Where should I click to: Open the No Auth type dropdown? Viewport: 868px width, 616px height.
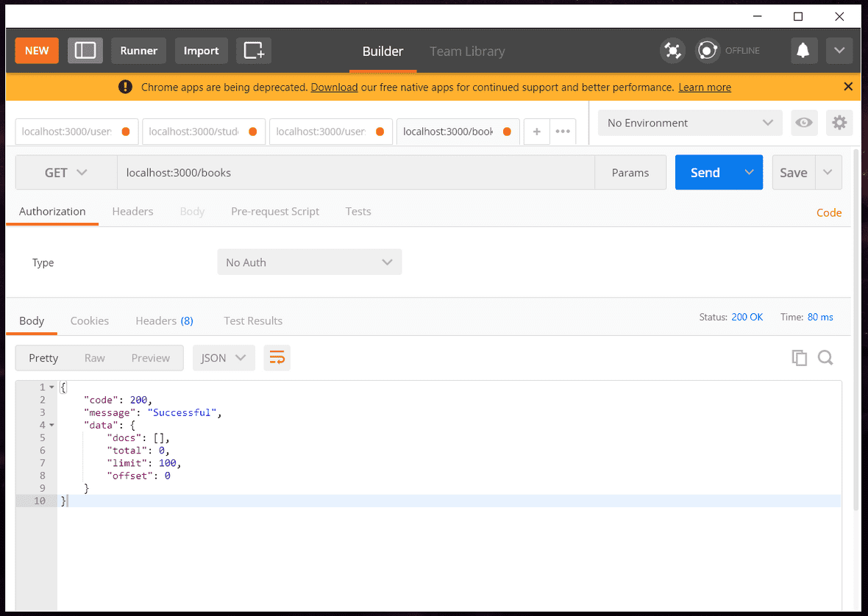pos(309,262)
